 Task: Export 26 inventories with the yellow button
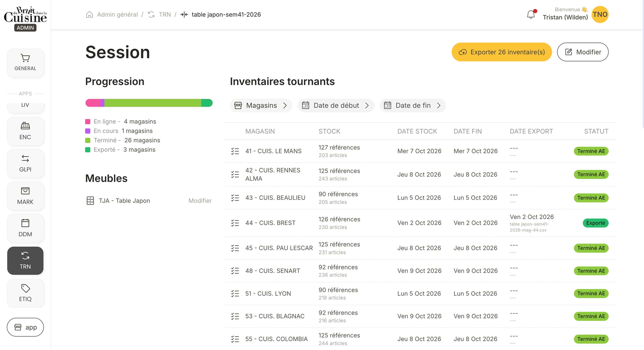[502, 52]
